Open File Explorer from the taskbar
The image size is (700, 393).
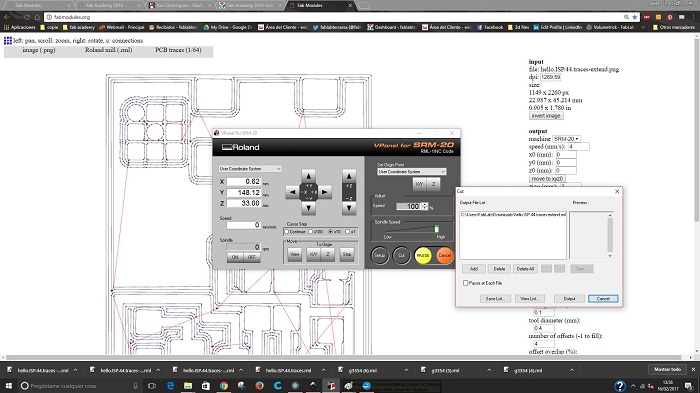pyautogui.click(x=188, y=385)
